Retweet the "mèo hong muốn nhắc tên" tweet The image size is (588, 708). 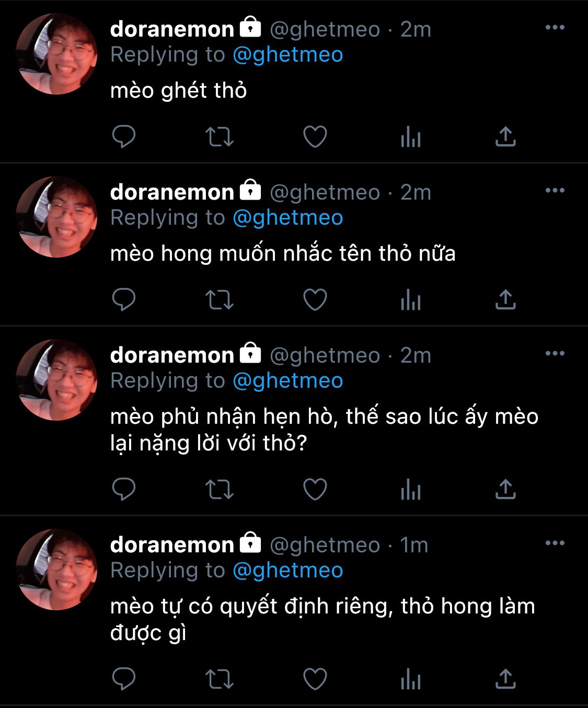click(219, 300)
